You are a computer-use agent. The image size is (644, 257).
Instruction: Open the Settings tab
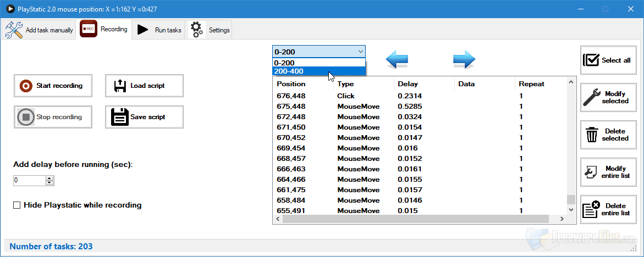(x=208, y=30)
